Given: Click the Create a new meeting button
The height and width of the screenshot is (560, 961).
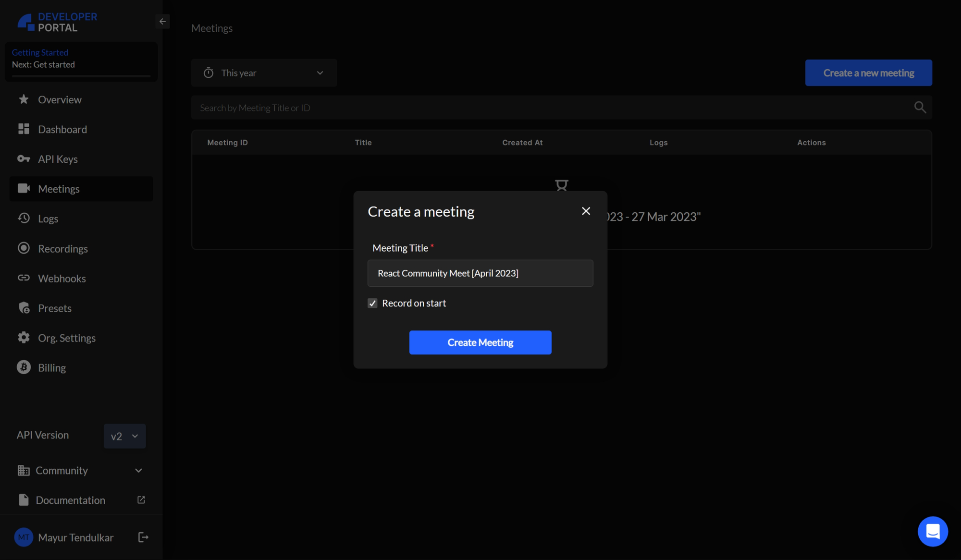Looking at the screenshot, I should tap(868, 73).
